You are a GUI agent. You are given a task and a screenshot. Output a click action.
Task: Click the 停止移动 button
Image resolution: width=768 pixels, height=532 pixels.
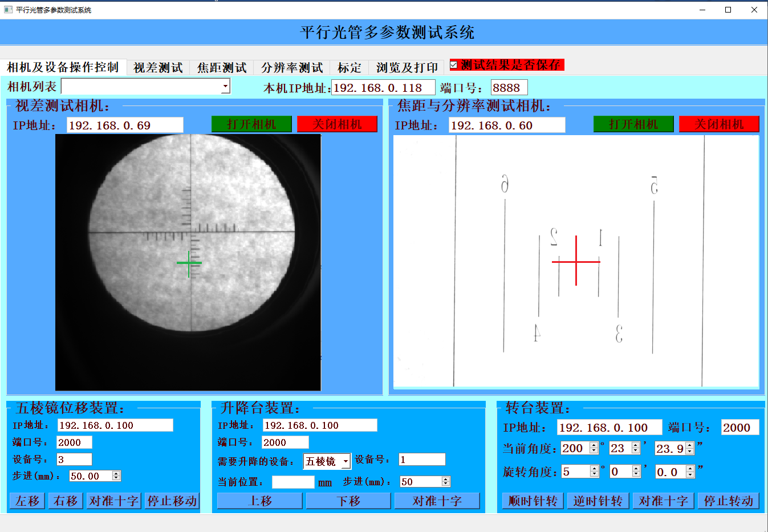tap(172, 501)
